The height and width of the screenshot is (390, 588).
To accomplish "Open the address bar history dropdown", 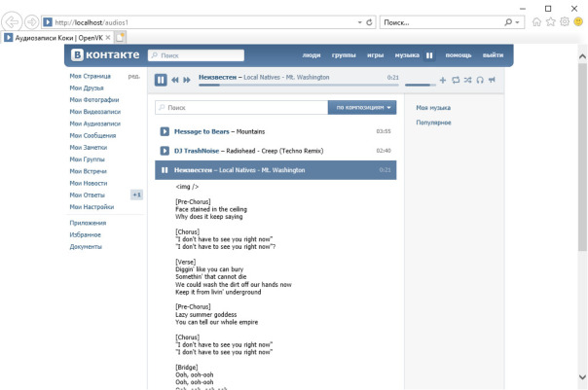I will coord(359,22).
